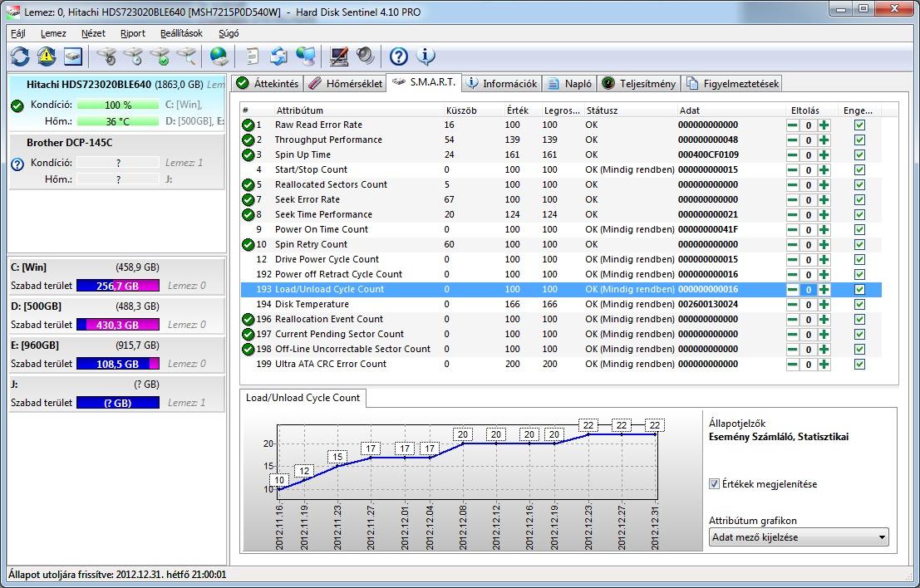
Task: Click the D: free space bar 430,3 GB
Action: tap(118, 325)
